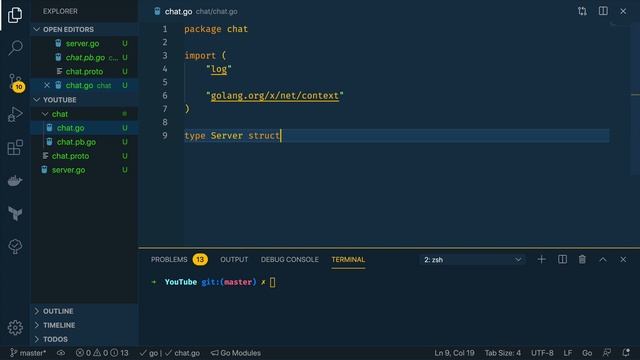Open the 2: zsh terminal selector dropdown
The width and height of the screenshot is (640, 360).
(473, 260)
